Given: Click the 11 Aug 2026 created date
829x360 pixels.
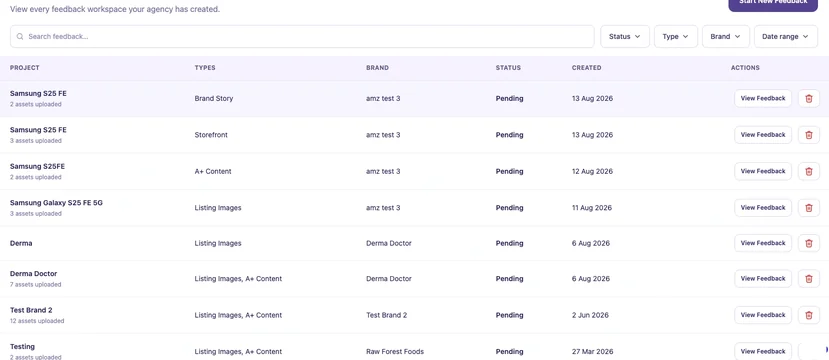Looking at the screenshot, I should click(592, 208).
